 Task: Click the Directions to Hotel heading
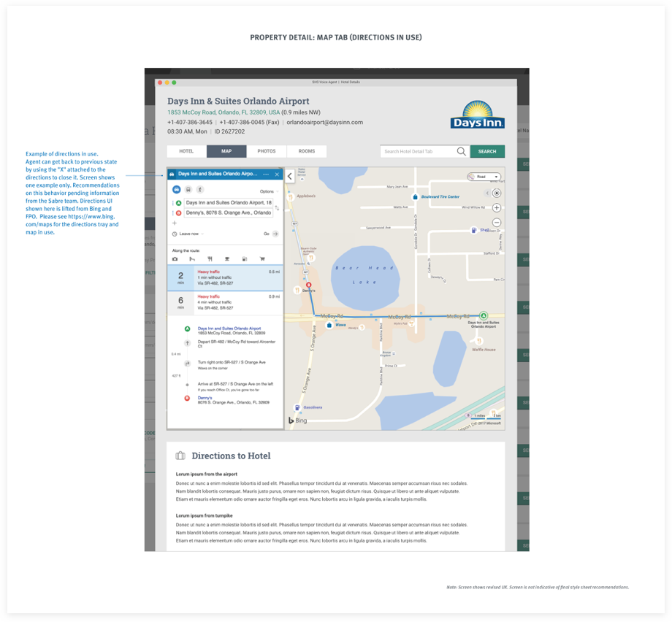[231, 456]
